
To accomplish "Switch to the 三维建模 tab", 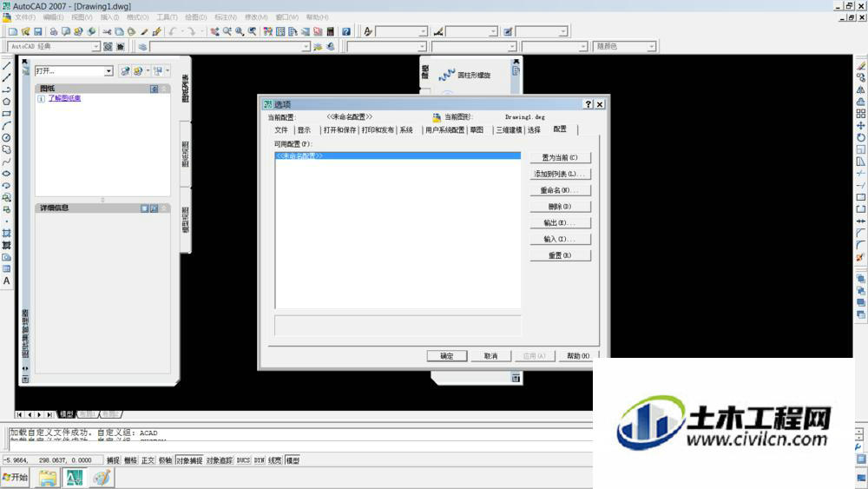I will click(509, 129).
